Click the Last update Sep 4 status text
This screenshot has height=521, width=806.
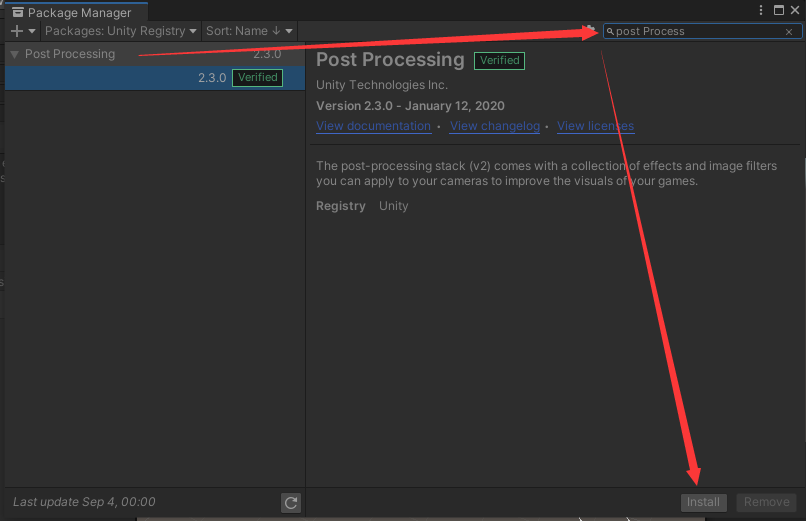click(84, 502)
